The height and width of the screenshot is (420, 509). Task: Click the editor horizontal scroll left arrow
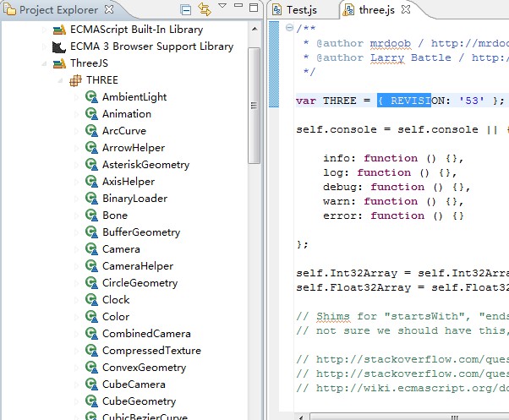[301, 417]
